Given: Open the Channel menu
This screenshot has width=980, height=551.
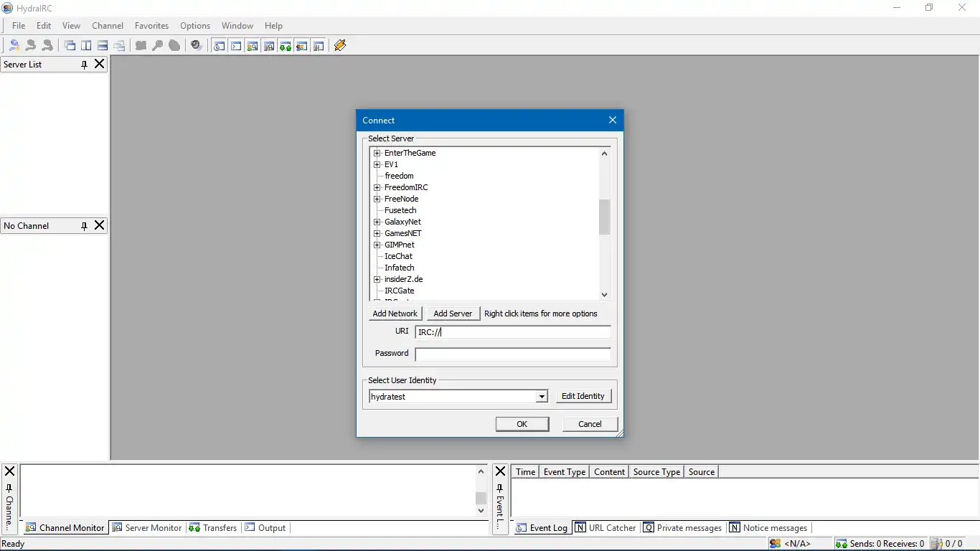Looking at the screenshot, I should 108,25.
